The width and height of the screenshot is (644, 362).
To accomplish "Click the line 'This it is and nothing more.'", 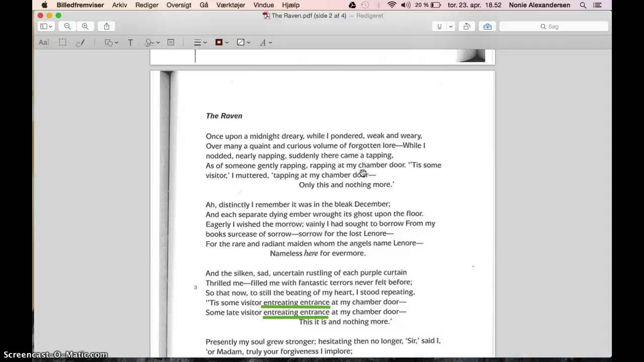I will tap(345, 322).
